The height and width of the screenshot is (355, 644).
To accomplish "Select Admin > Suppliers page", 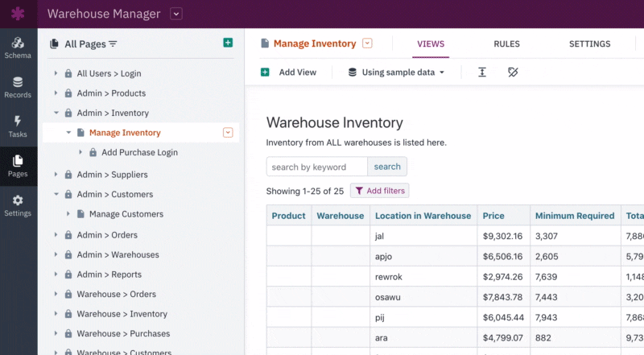I will tap(112, 175).
